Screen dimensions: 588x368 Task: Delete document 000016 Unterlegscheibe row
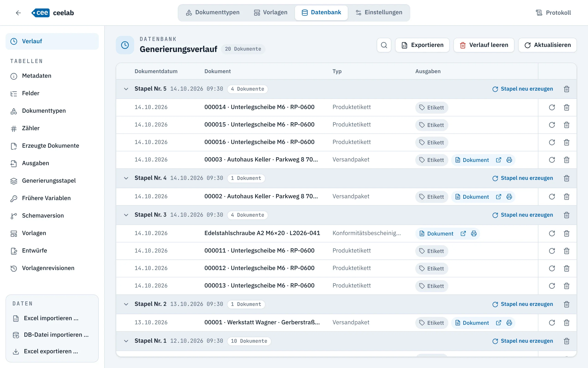566,142
